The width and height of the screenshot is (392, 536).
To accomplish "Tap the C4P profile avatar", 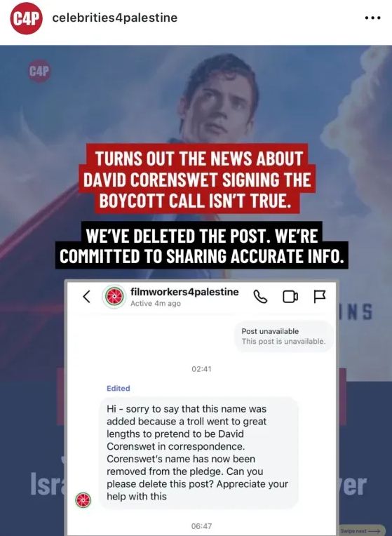I will (x=27, y=18).
